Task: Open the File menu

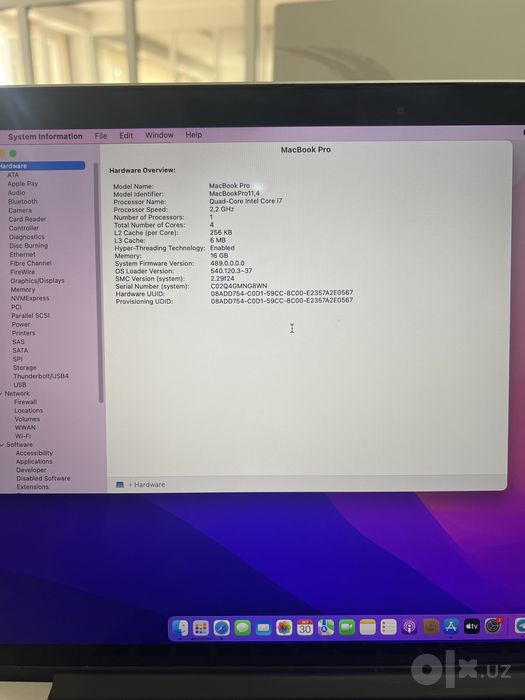Action: (101, 135)
